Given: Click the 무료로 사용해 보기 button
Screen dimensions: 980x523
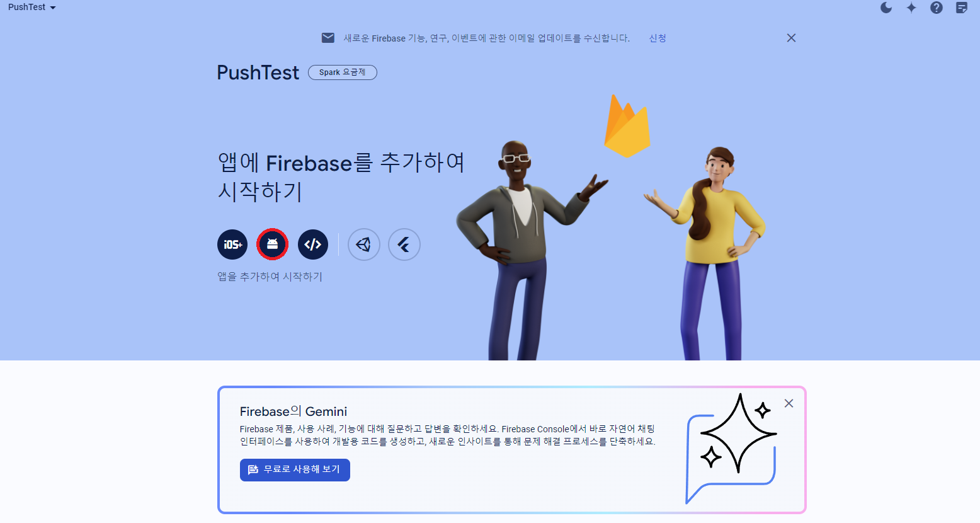Looking at the screenshot, I should point(295,470).
